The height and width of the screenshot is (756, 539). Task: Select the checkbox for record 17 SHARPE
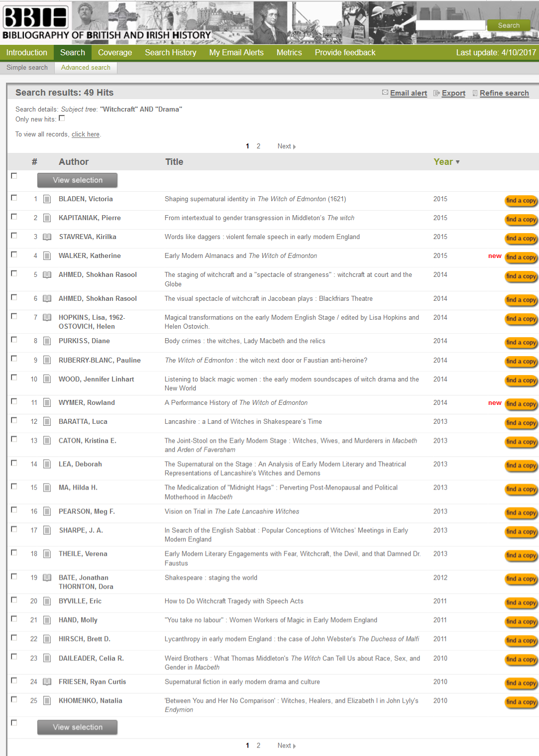14,529
